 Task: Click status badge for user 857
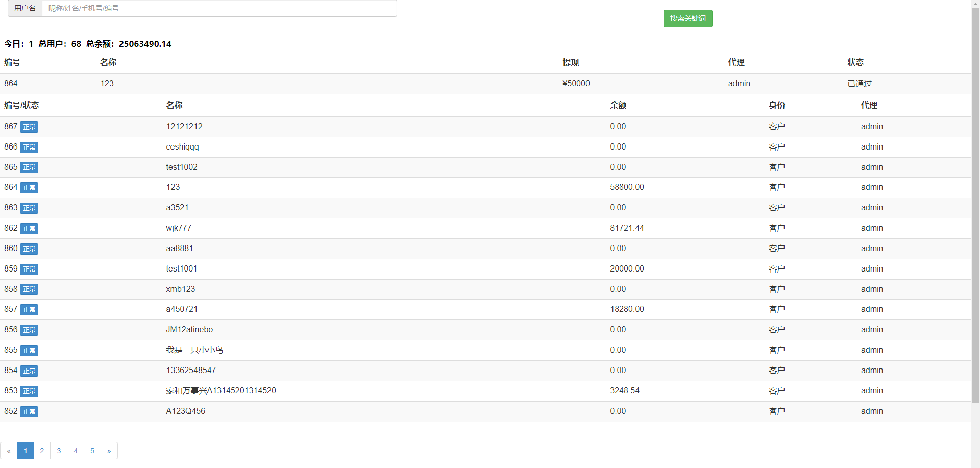[29, 310]
